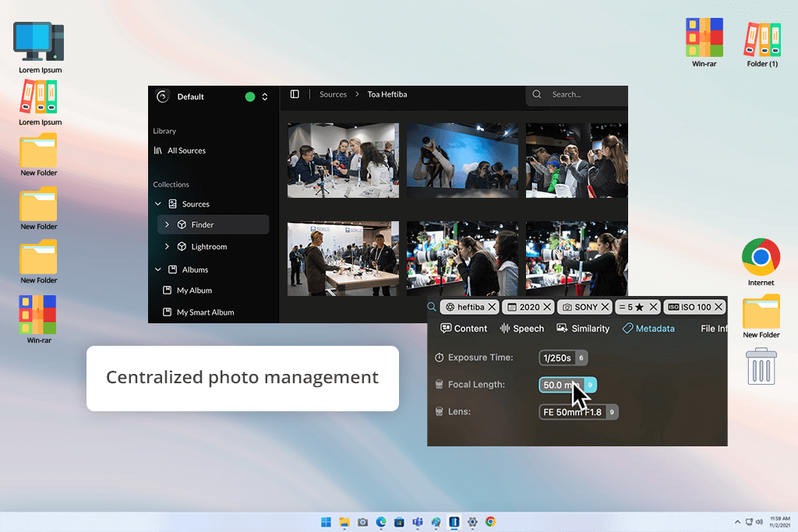Click the Toa Heftiba breadcrumb

[387, 94]
